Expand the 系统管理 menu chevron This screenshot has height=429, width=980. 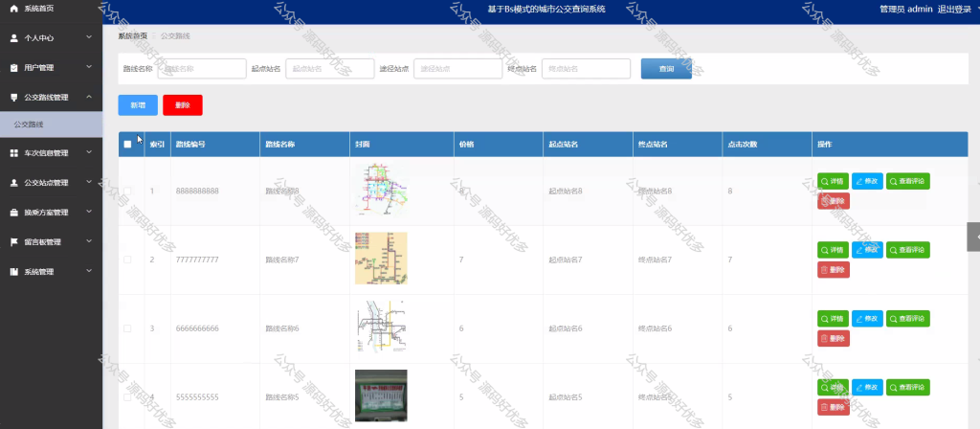(x=89, y=271)
